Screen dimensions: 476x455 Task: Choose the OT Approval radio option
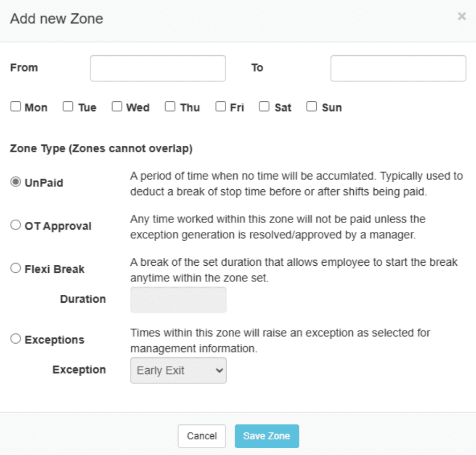tap(16, 225)
